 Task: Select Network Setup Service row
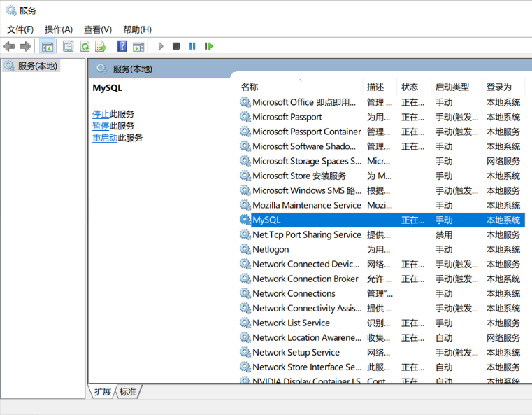tap(382, 352)
